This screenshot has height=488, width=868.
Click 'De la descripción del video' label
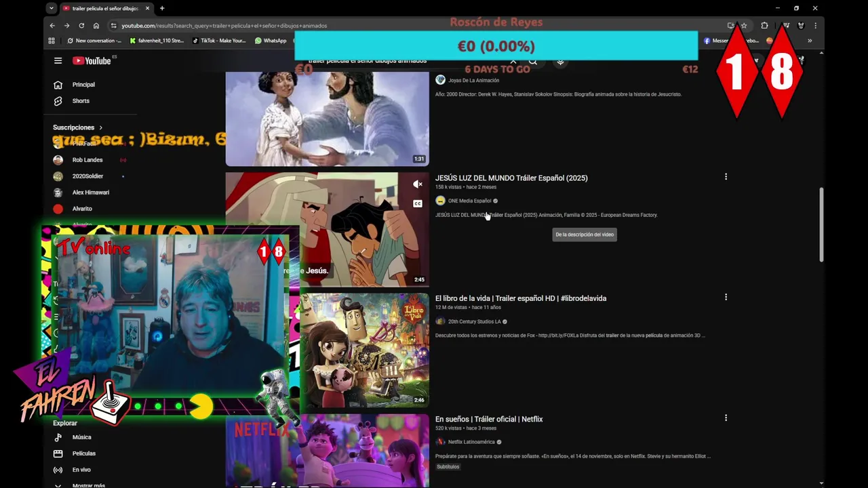pyautogui.click(x=585, y=235)
